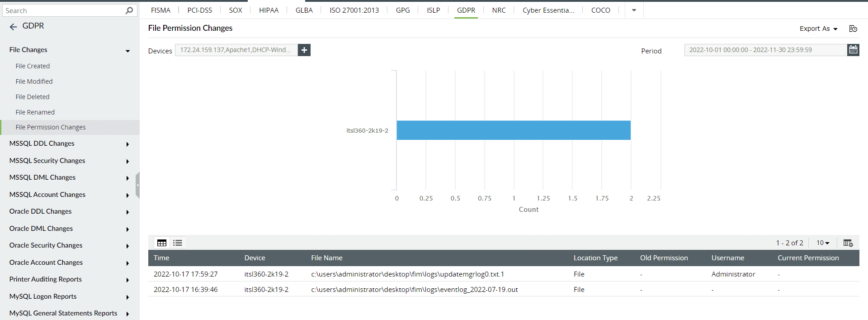868x320 pixels.
Task: Open the PCI-DSS tab
Action: coord(199,10)
